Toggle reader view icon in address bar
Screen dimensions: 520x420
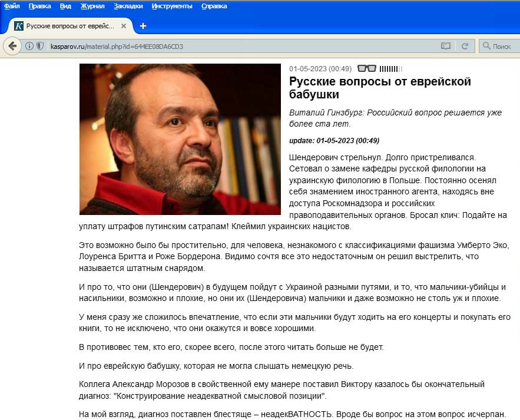(x=445, y=46)
